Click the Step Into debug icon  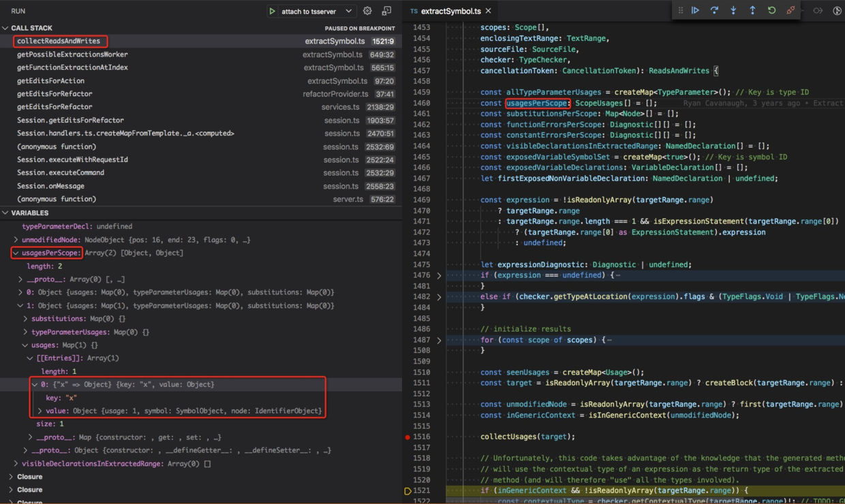point(733,10)
